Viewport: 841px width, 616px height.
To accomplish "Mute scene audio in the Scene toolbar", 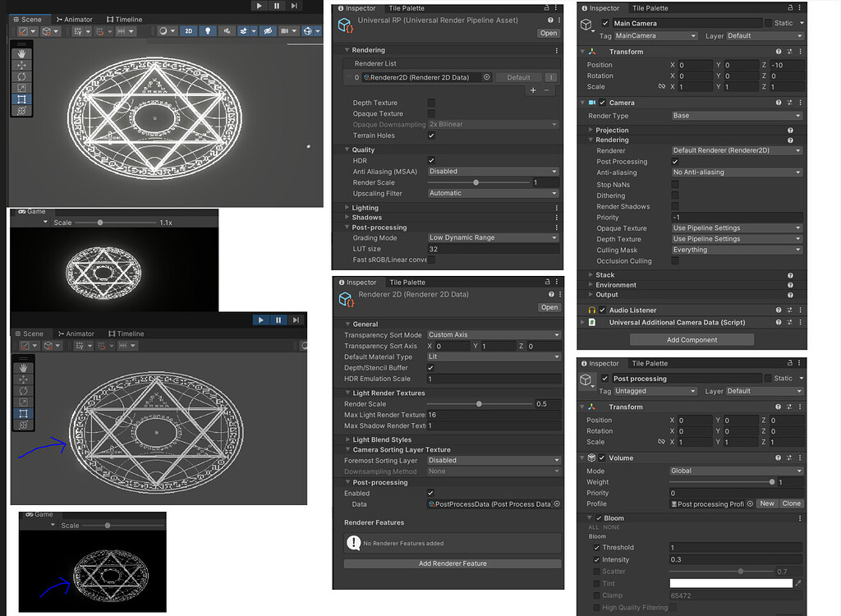I will [x=227, y=30].
